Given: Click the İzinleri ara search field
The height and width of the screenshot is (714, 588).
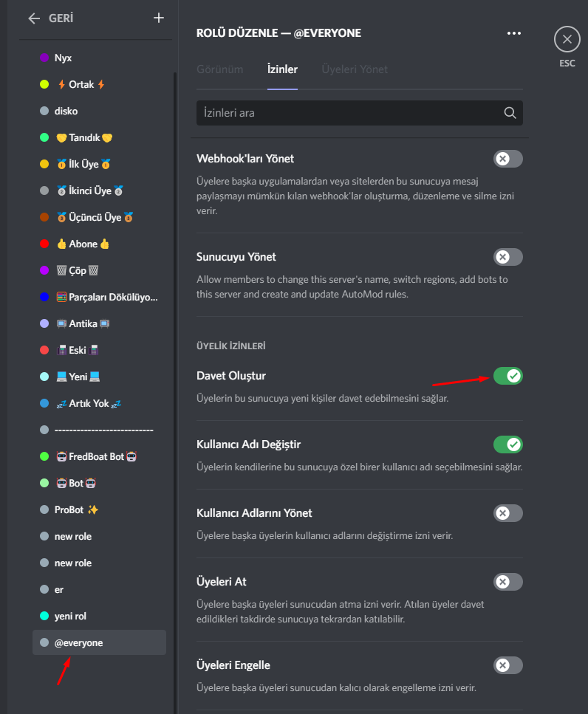Looking at the screenshot, I should coord(347,113).
